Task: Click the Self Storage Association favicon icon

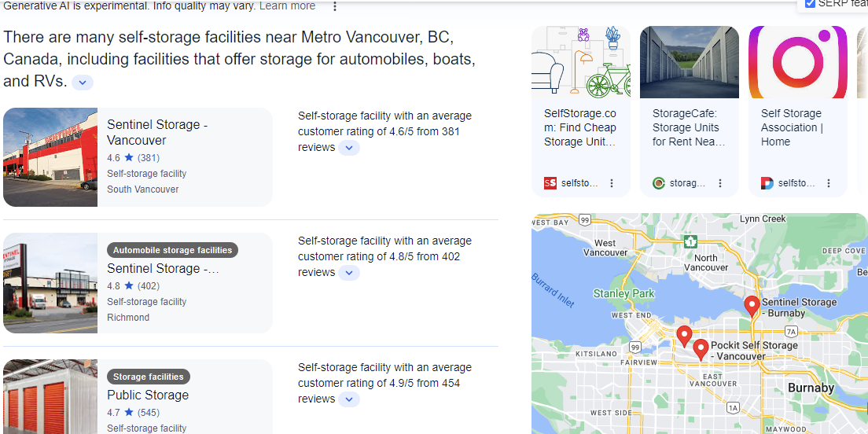Action: point(767,183)
